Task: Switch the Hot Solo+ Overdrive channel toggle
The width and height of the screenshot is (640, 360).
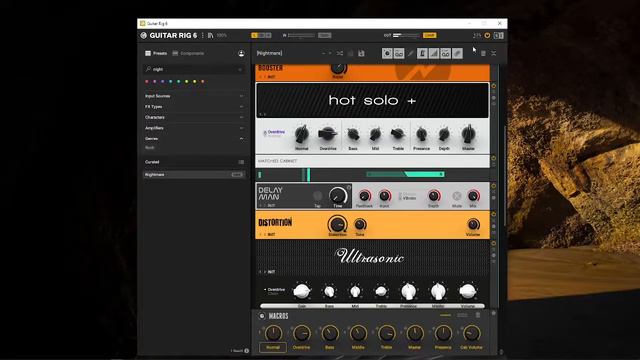Action: tap(265, 133)
